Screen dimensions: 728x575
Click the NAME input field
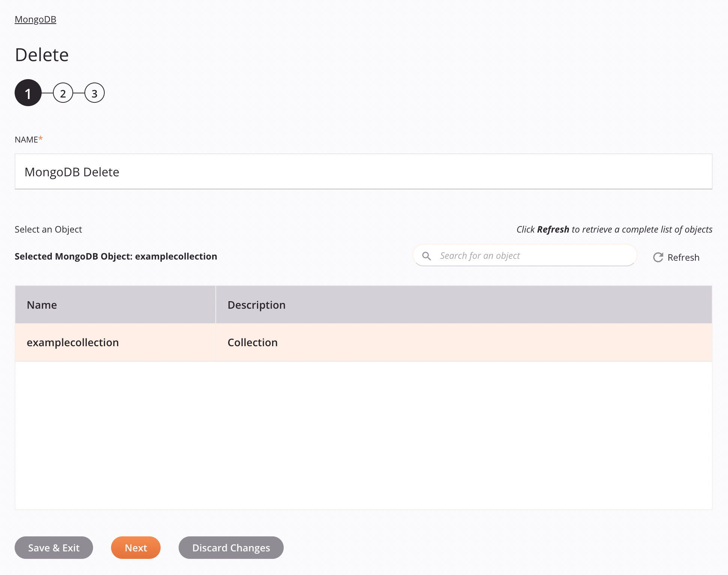(x=363, y=171)
